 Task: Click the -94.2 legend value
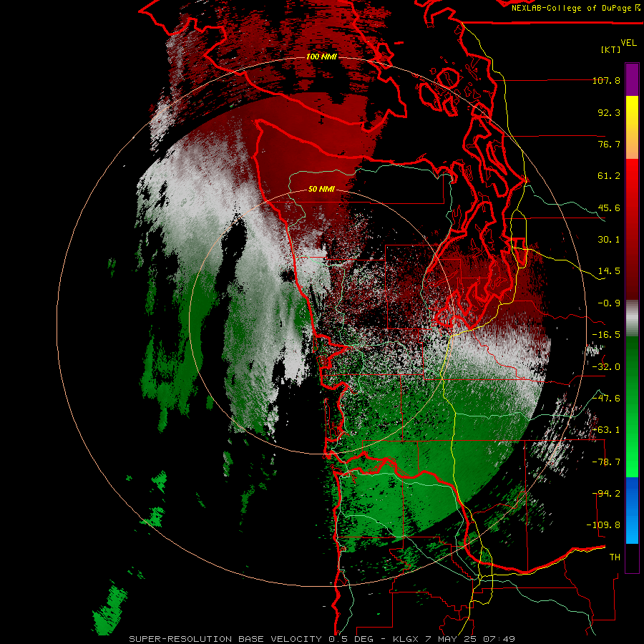[x=606, y=494]
